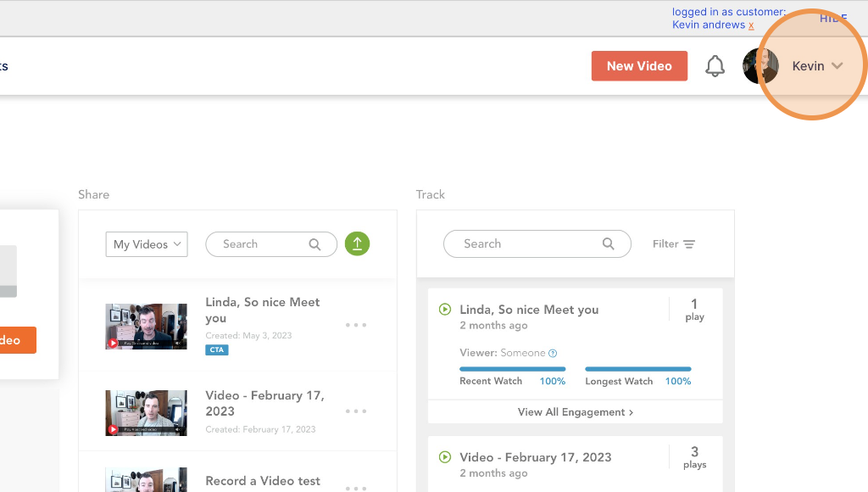Open the notifications bell

pos(715,66)
